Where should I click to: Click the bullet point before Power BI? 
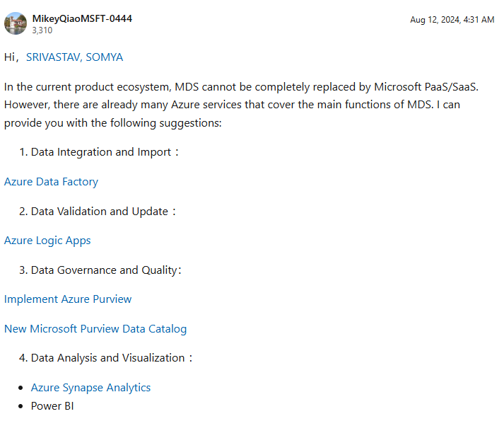[21, 406]
